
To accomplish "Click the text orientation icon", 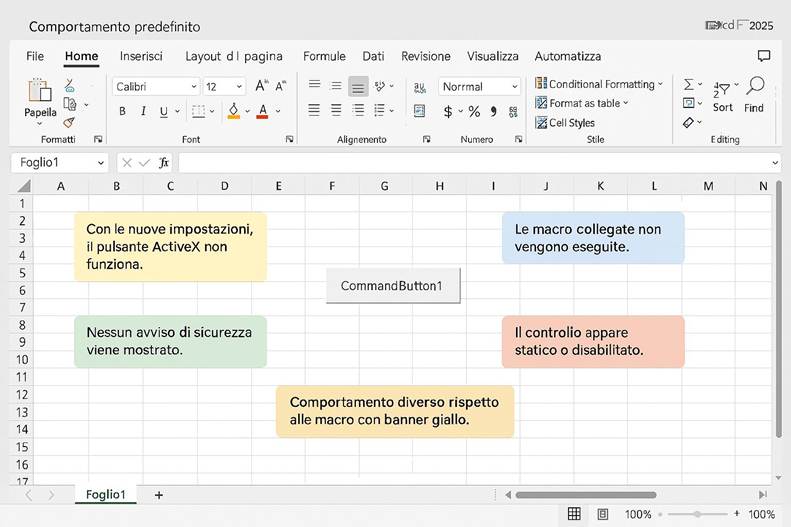I will click(x=380, y=86).
